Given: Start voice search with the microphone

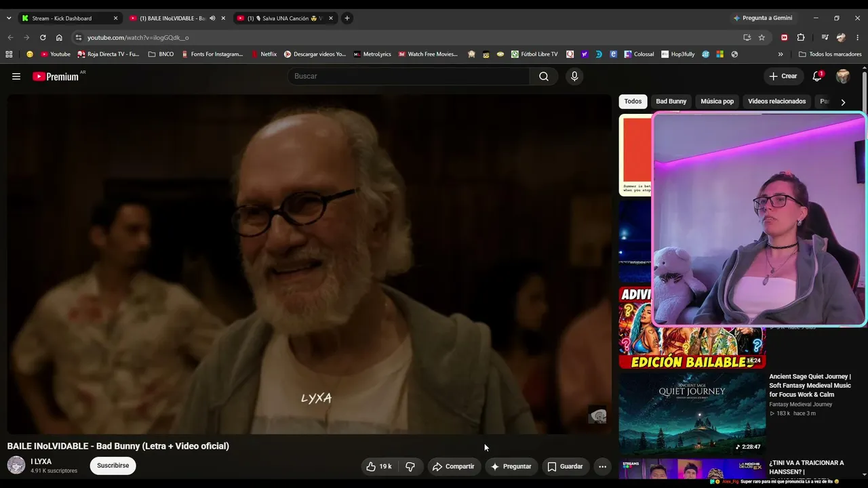Looking at the screenshot, I should pos(574,77).
